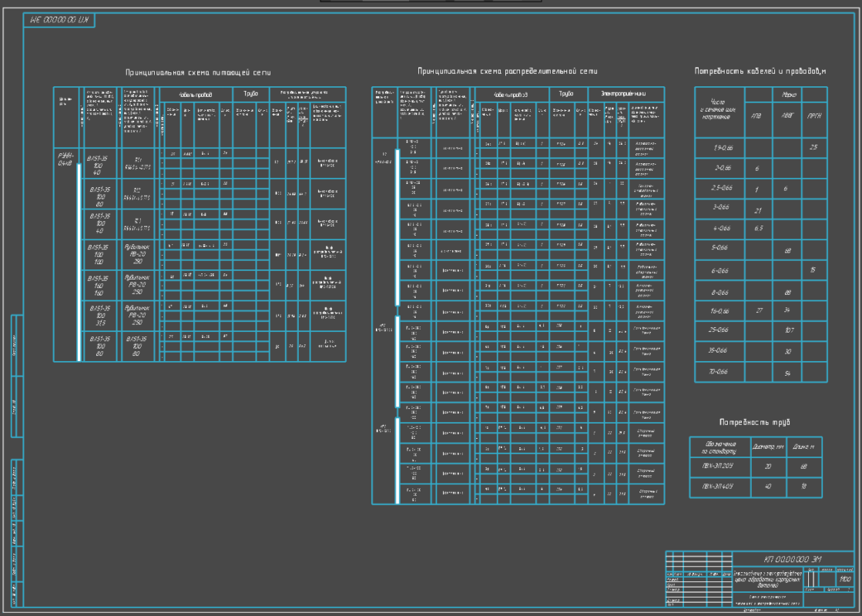
Task: Click the "Труба" header of the распределительной сети table
Action: (566, 93)
